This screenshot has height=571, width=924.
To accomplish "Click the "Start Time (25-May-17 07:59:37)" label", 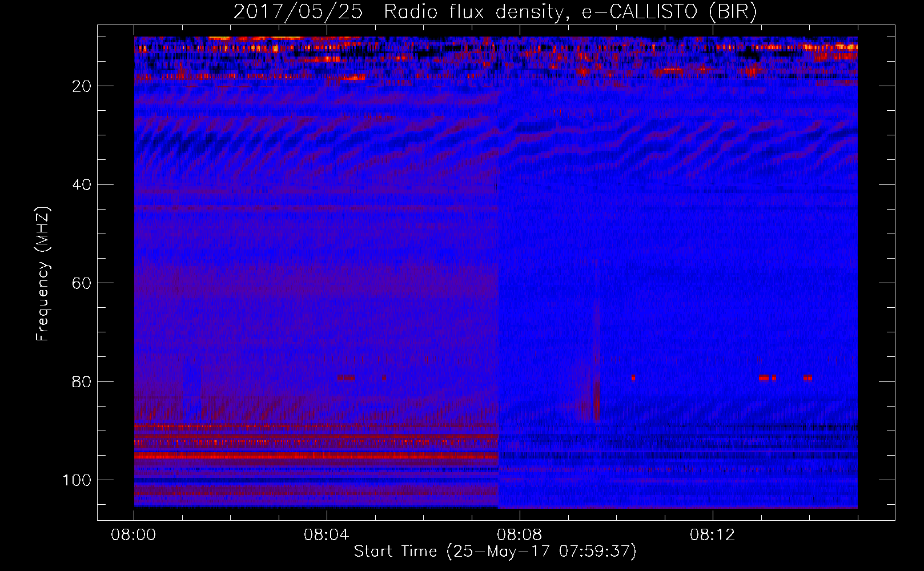I will click(x=495, y=552).
